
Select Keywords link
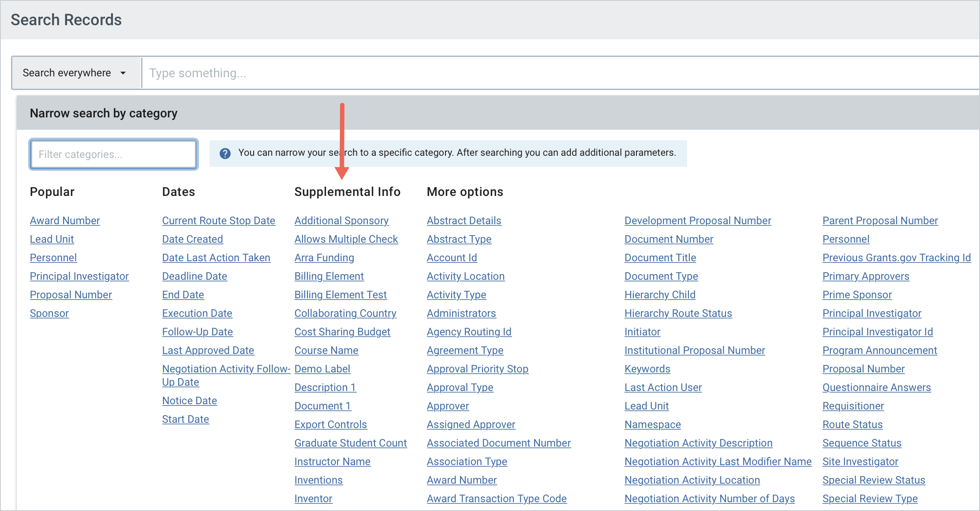point(647,369)
